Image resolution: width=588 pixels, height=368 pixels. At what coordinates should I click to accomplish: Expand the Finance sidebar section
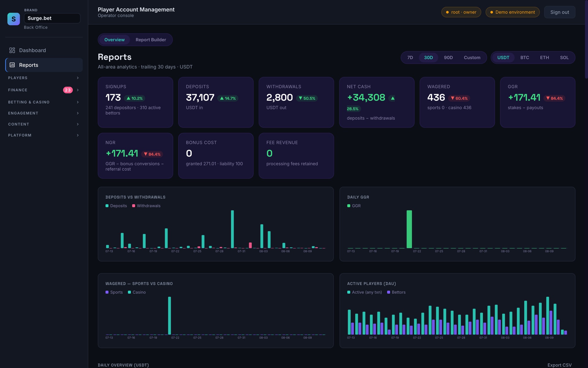point(44,90)
